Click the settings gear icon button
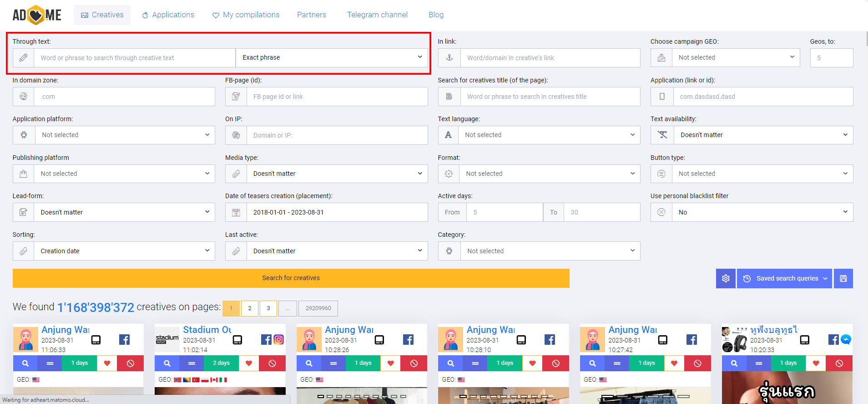 coord(726,278)
